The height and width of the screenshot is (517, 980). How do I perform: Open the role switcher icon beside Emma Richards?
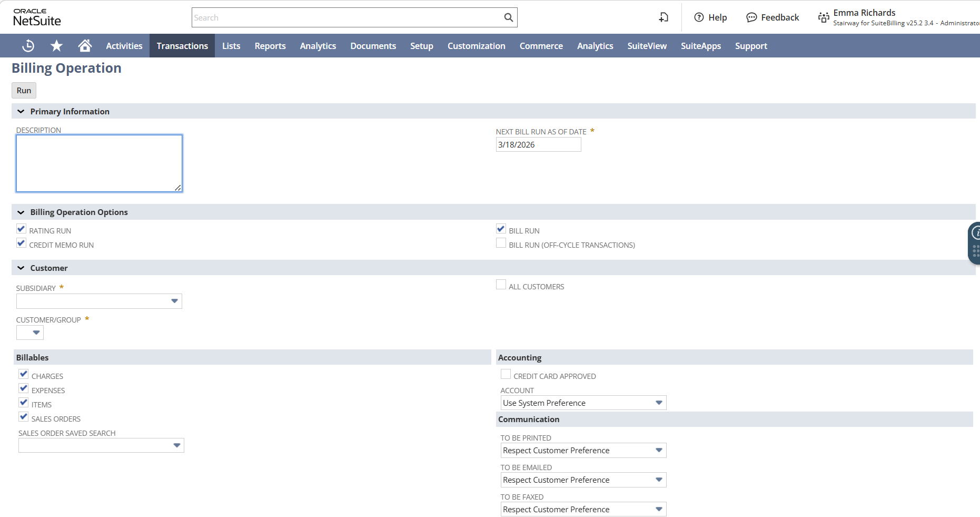(824, 17)
